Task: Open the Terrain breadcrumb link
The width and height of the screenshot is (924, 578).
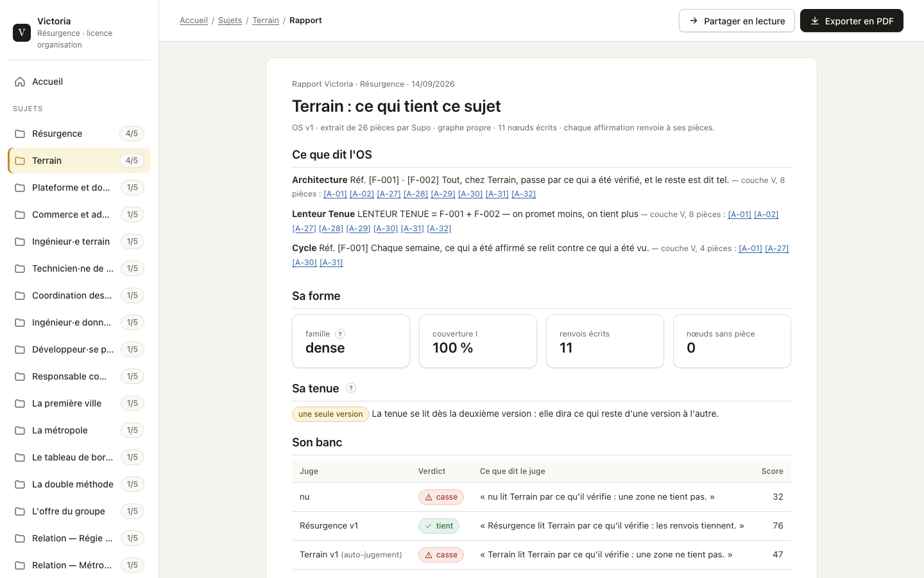Action: [x=266, y=21]
